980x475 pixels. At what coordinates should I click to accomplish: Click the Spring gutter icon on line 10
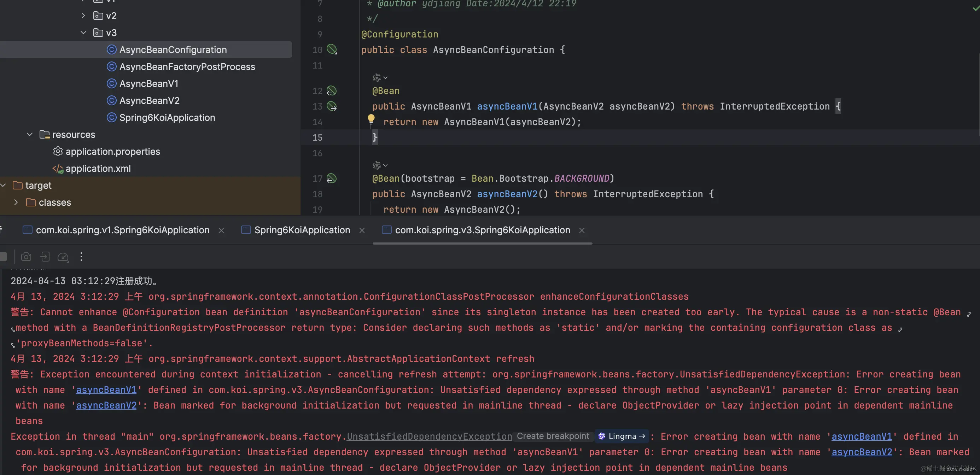pos(332,49)
